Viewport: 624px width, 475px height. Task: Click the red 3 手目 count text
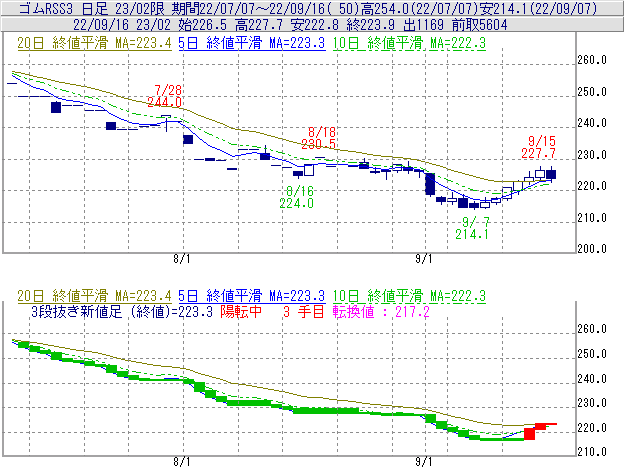[304, 311]
